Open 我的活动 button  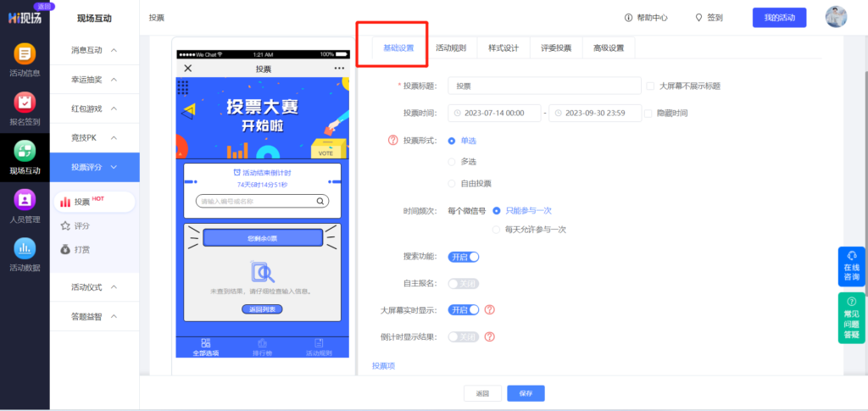coord(780,18)
